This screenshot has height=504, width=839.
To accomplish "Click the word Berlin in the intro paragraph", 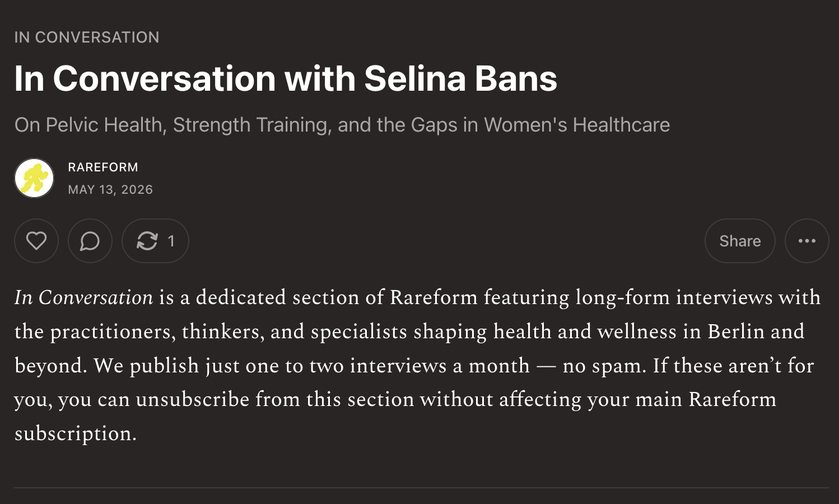I will [736, 332].
